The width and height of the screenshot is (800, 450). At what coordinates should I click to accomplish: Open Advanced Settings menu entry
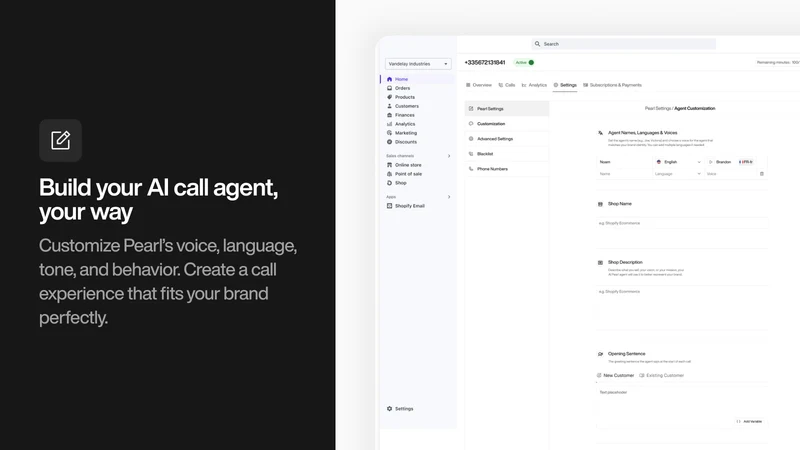click(x=507, y=139)
